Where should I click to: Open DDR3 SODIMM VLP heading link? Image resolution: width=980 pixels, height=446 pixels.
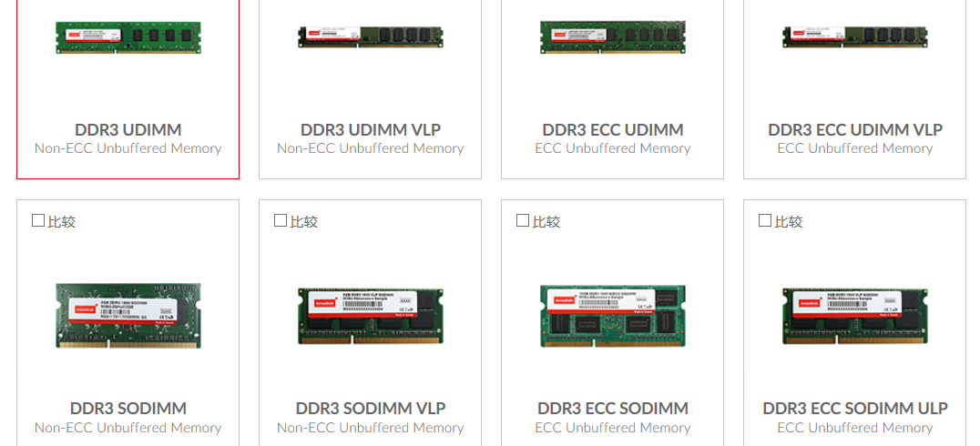(x=371, y=409)
